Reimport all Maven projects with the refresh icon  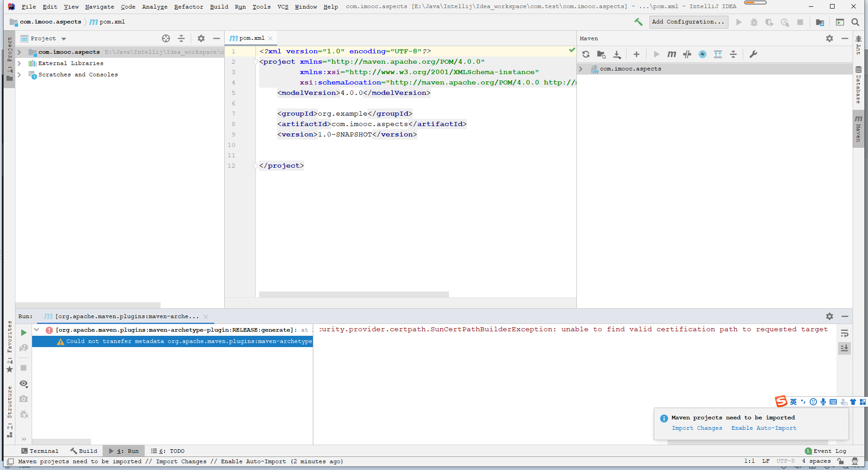(586, 54)
